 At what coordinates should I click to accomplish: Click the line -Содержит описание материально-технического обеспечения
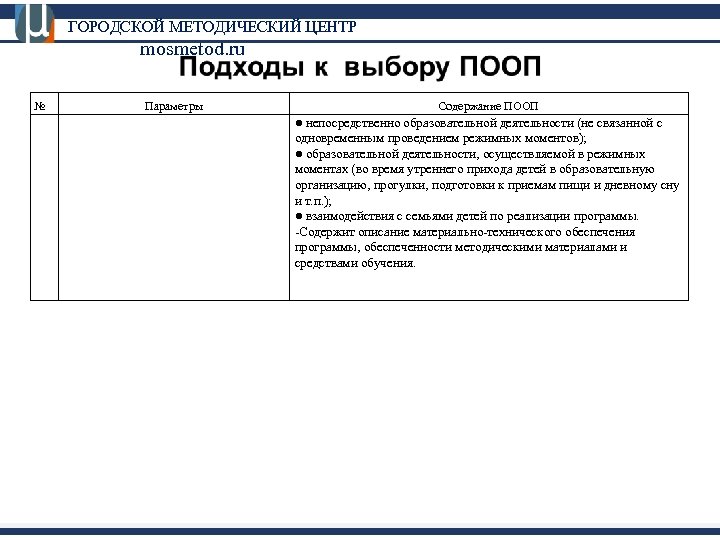pyautogui.click(x=465, y=232)
